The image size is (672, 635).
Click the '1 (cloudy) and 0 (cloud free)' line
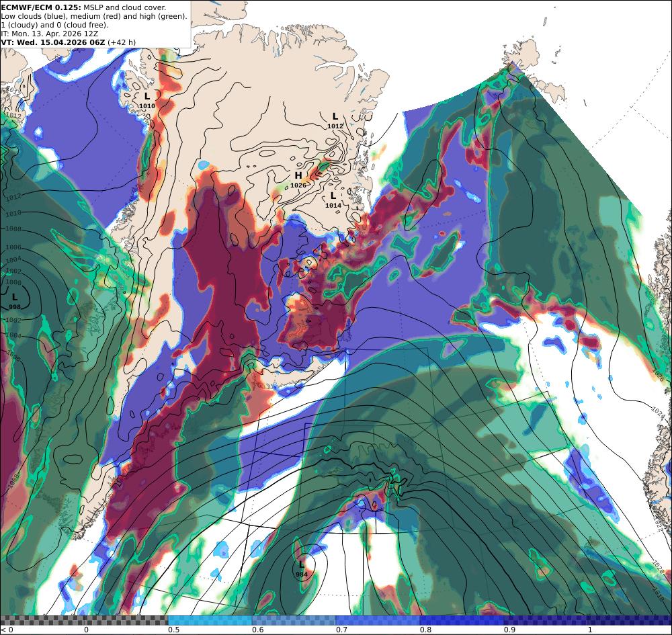click(x=54, y=25)
